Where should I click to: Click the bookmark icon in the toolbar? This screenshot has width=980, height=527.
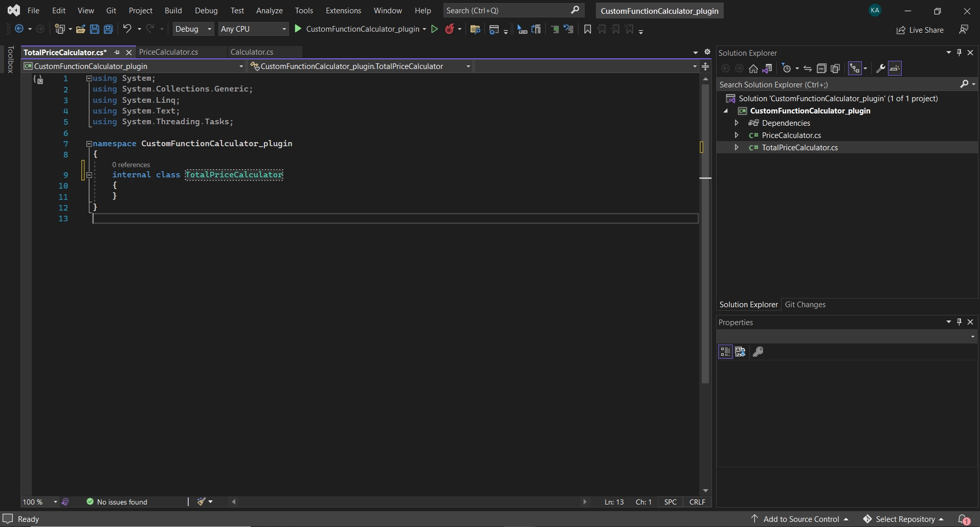click(x=587, y=29)
